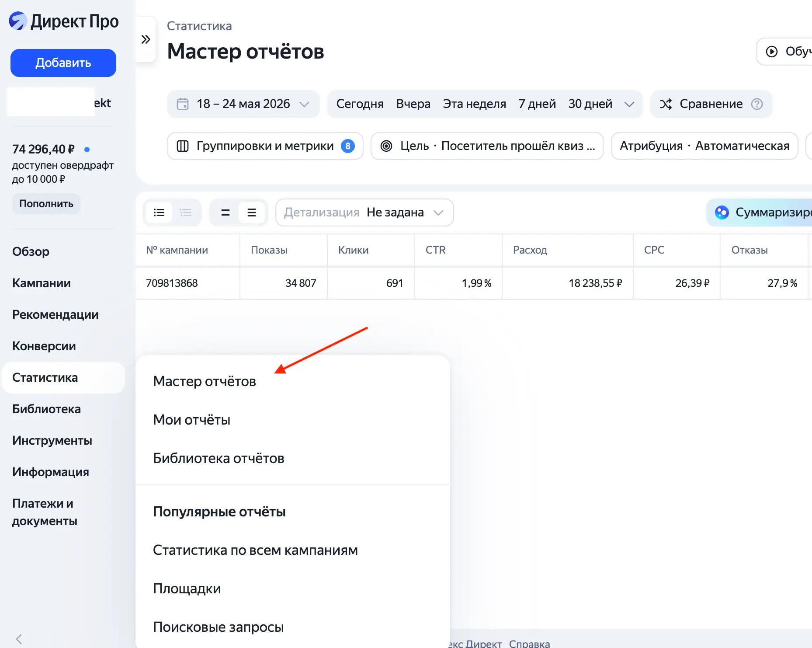Click the target icon in Цель filter
Viewport: 812px width, 648px height.
point(386,146)
